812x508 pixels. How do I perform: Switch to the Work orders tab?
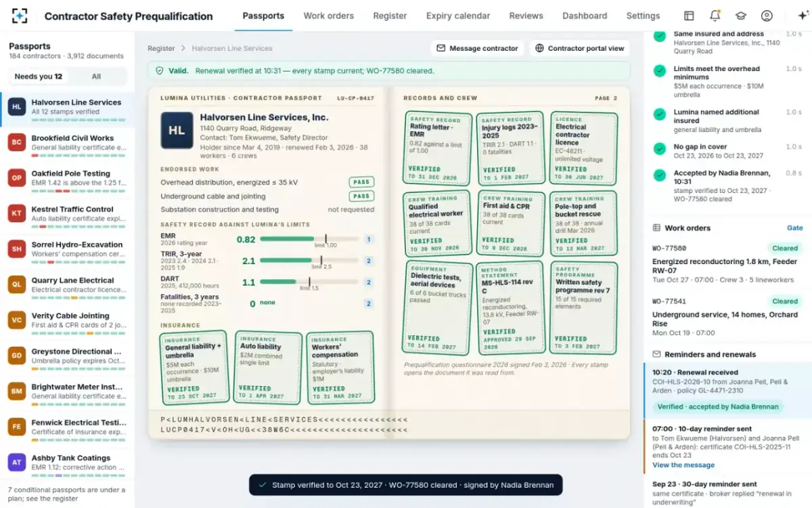pyautogui.click(x=328, y=16)
